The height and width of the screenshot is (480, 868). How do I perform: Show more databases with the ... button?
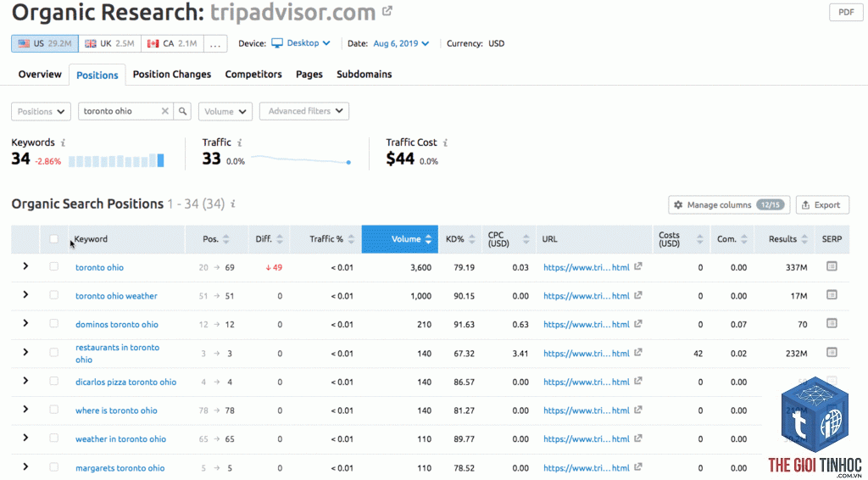click(215, 43)
